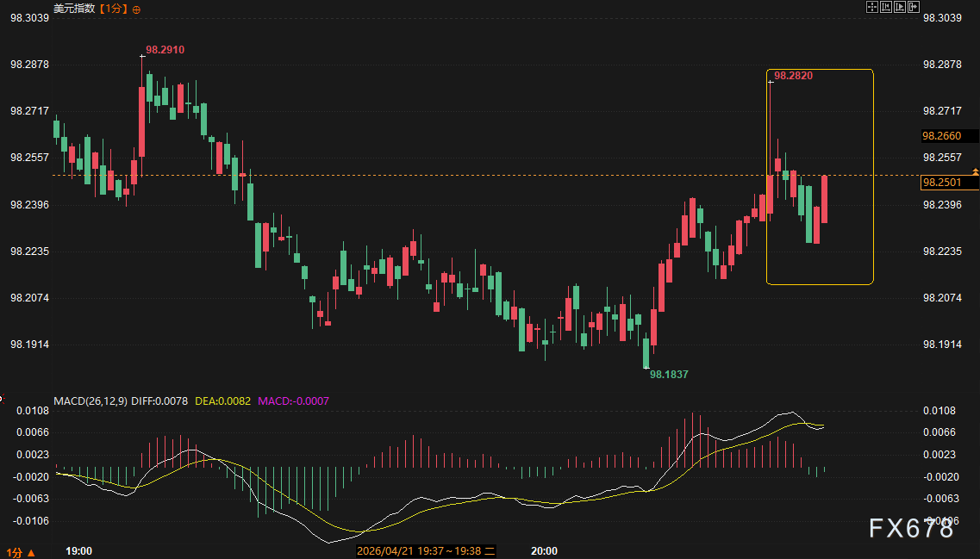Select the 【1分】 period label in the title
Image resolution: width=980 pixels, height=559 pixels.
coord(113,9)
